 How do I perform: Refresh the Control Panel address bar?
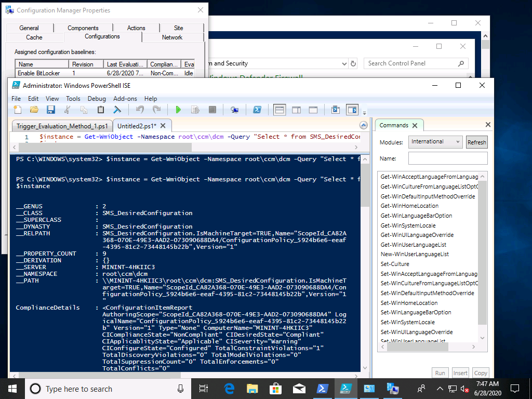pos(353,63)
